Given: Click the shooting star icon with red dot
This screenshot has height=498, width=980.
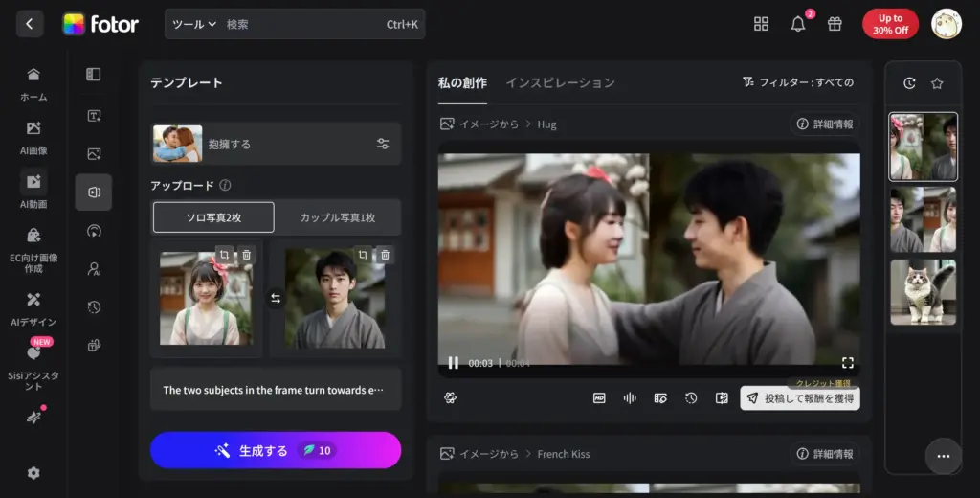Looking at the screenshot, I should pos(33,418).
